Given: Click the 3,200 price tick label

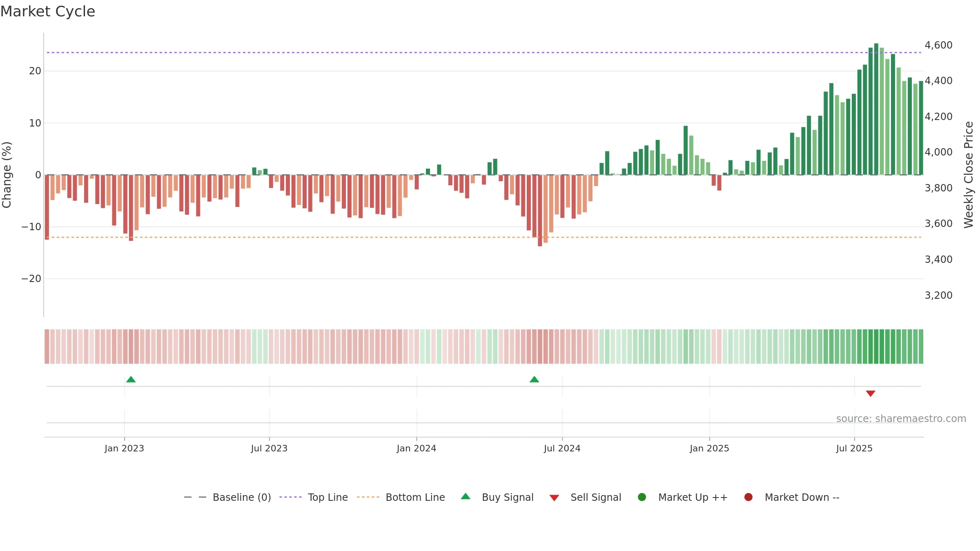Looking at the screenshot, I should (x=938, y=295).
